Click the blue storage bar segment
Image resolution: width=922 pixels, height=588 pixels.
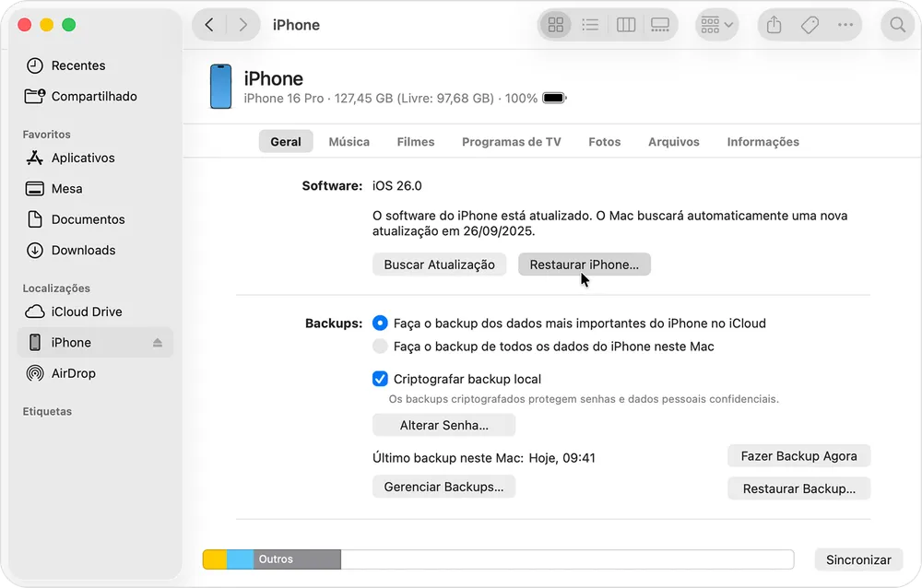241,559
